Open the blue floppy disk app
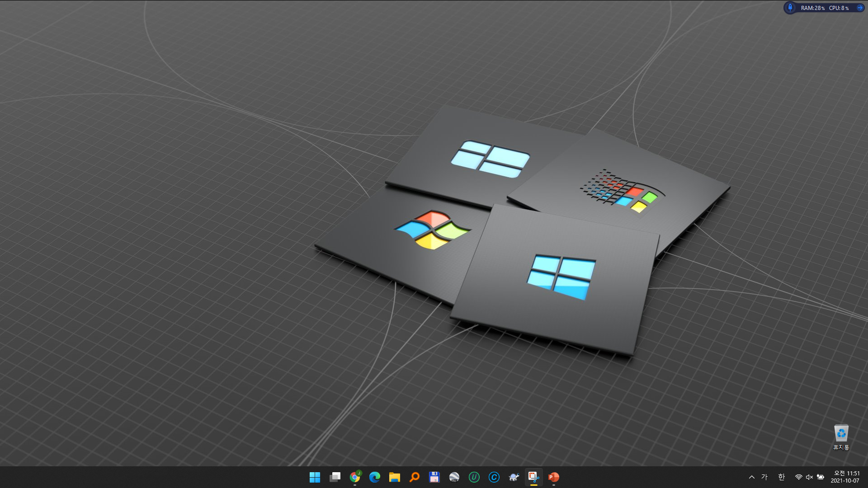This screenshot has height=488, width=868. [434, 477]
